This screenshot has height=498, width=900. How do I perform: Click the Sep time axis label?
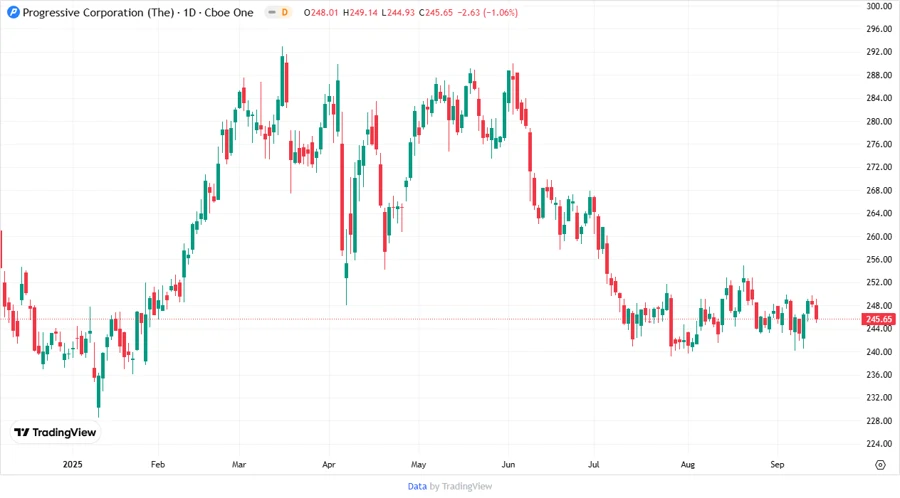click(777, 464)
